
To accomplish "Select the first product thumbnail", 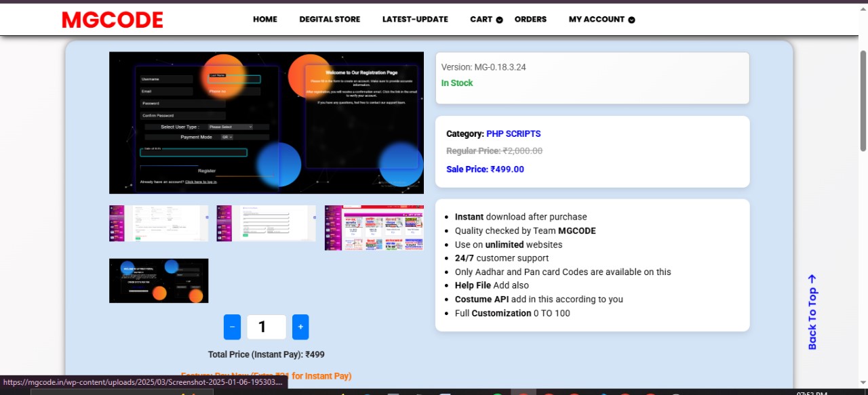I will [x=159, y=223].
